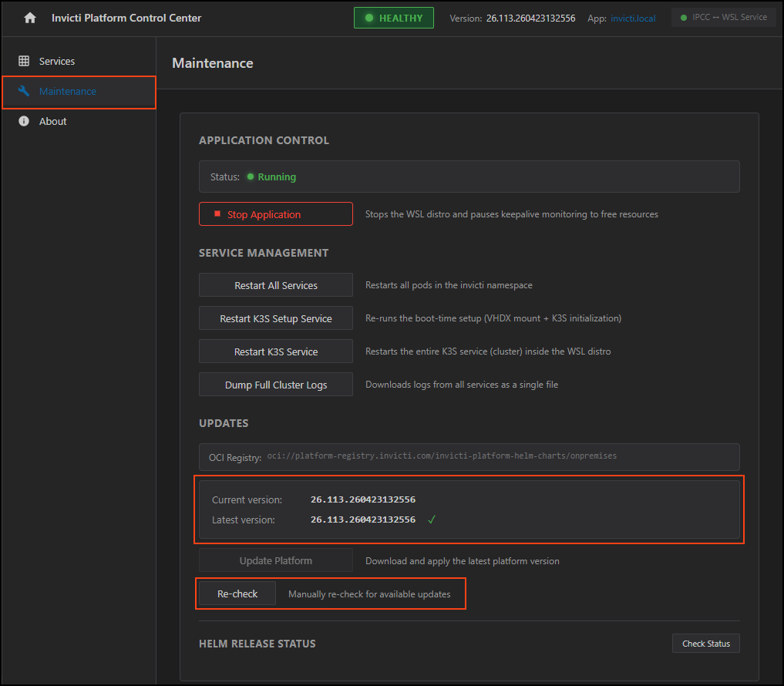
Task: Check Status of the Helm release
Action: coord(705,643)
